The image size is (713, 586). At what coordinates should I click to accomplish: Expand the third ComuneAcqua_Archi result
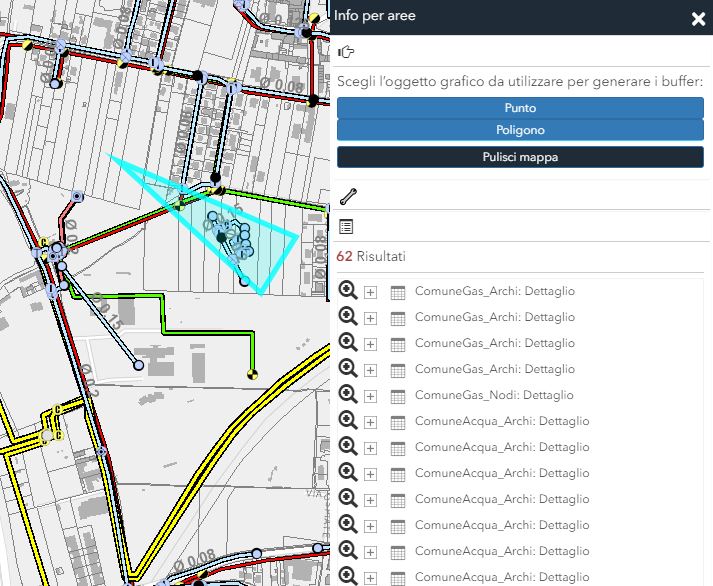tap(371, 474)
